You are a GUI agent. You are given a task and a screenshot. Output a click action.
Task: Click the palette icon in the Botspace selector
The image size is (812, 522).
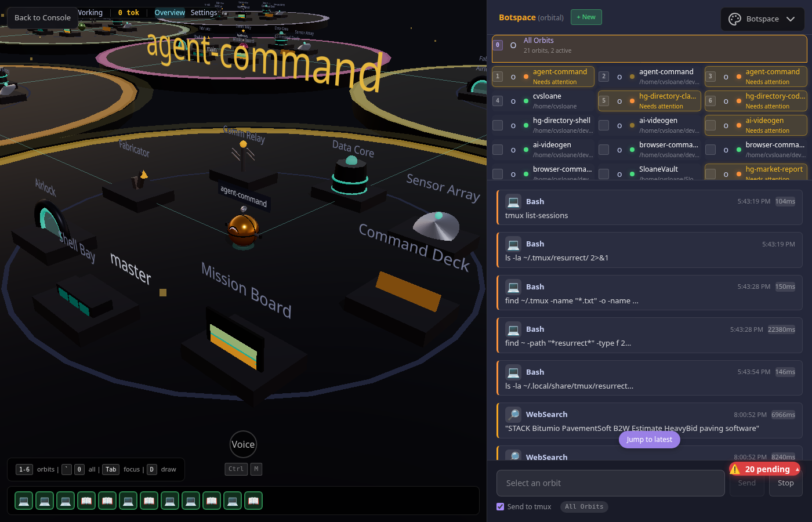click(734, 19)
